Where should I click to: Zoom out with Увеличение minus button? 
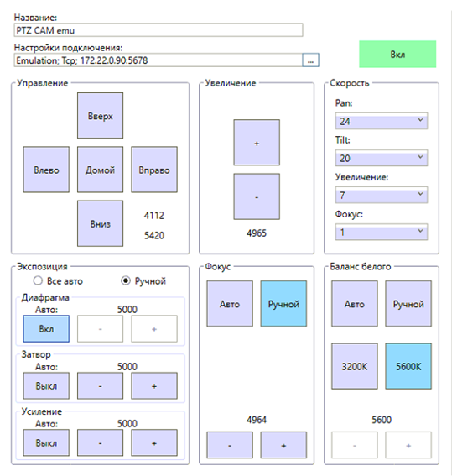[257, 196]
